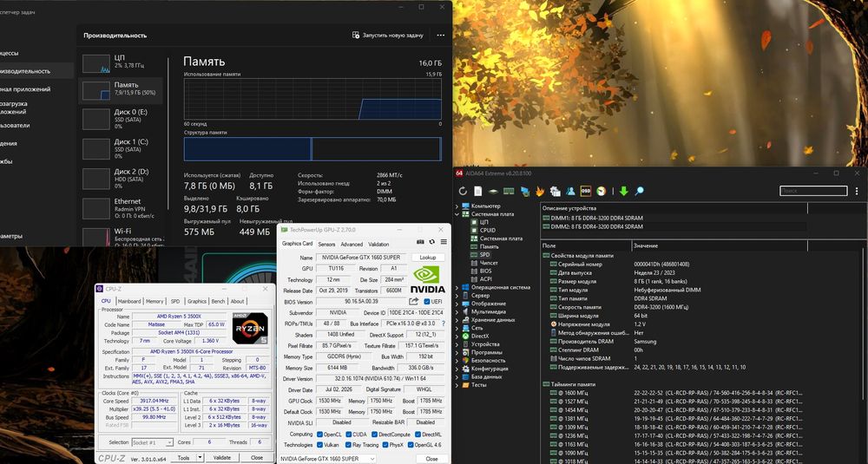Click the AIDA64 network computers toolbar icon
868x464 pixels.
524,192
